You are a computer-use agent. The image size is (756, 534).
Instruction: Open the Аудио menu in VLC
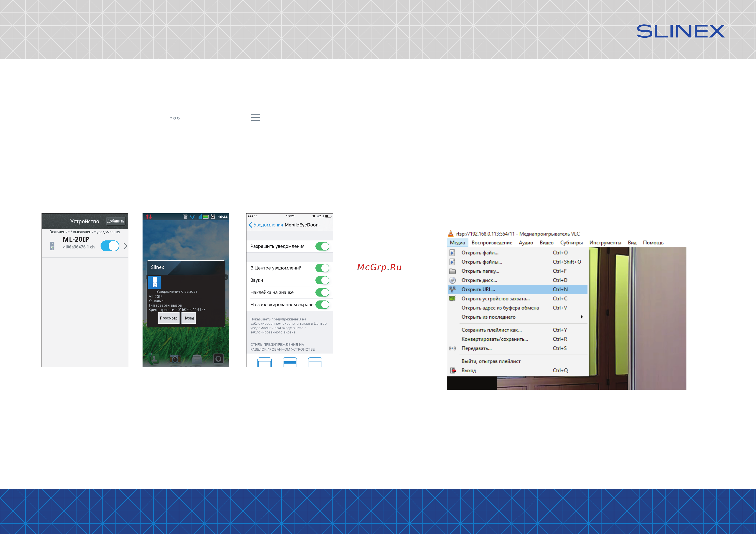pyautogui.click(x=526, y=242)
